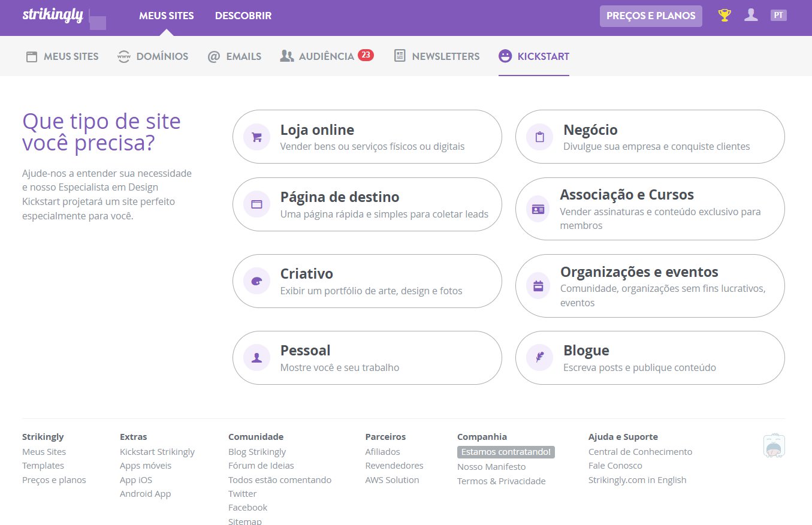
Task: Click the Fale Conosco link
Action: tap(615, 466)
